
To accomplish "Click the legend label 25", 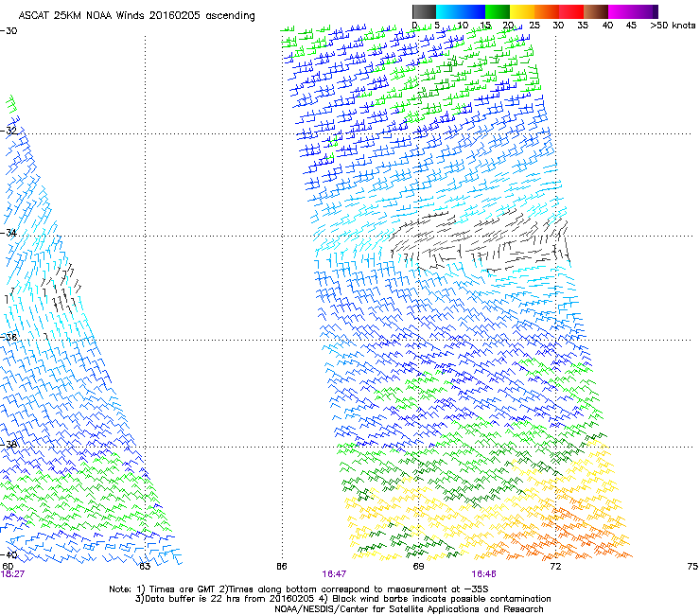I will (534, 26).
